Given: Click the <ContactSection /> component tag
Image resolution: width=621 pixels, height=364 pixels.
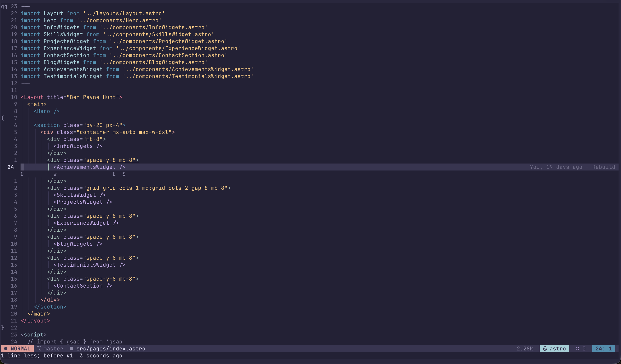Looking at the screenshot, I should [83, 286].
